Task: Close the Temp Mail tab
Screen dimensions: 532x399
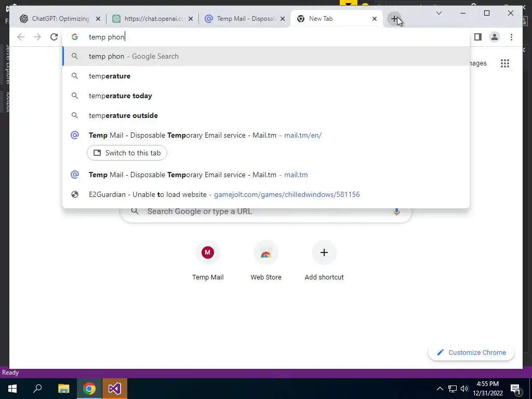Action: [x=282, y=19]
